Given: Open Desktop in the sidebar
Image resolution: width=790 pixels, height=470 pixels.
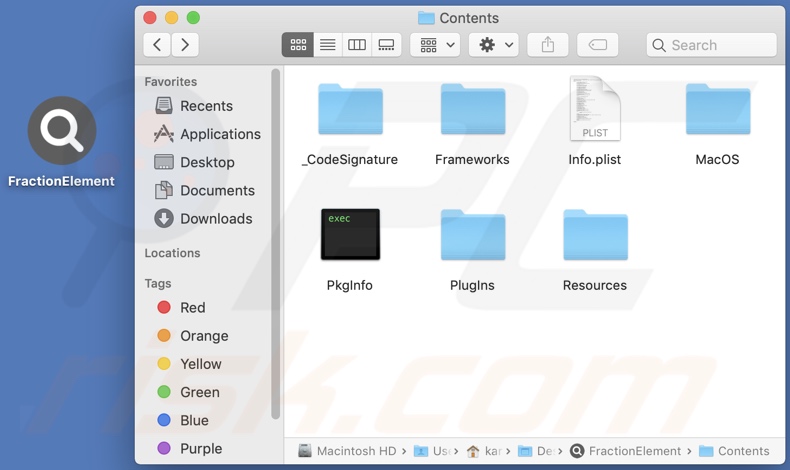Looking at the screenshot, I should tap(194, 162).
